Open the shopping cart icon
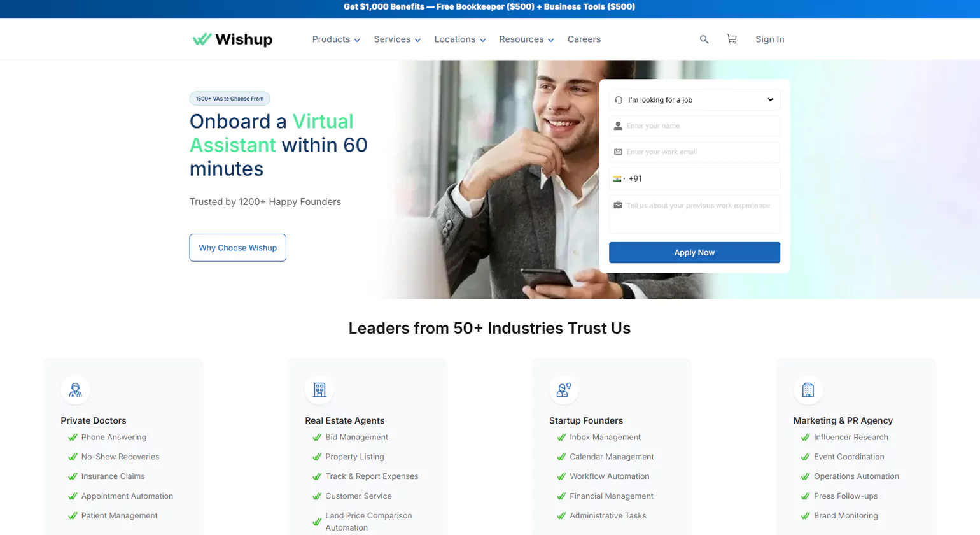980x535 pixels. pyautogui.click(x=731, y=39)
